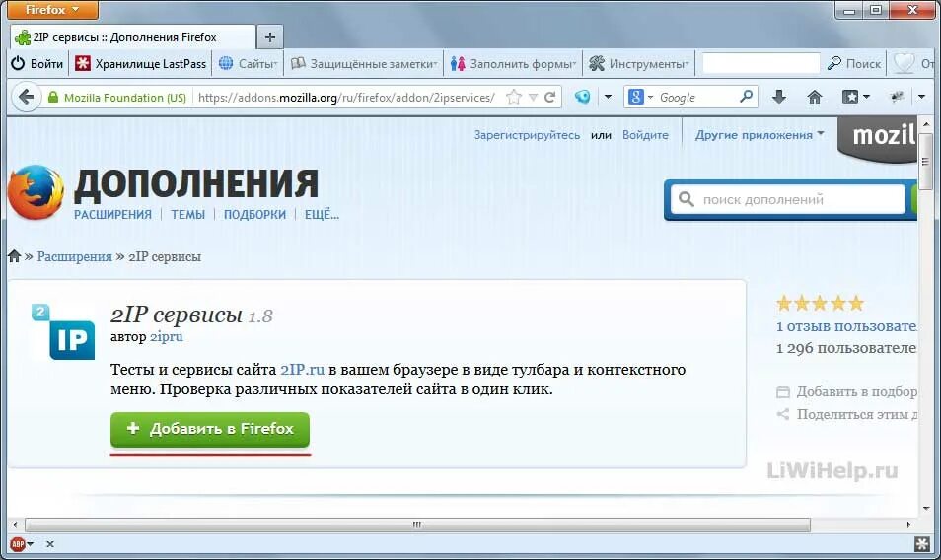This screenshot has height=560, width=941.
Task: Click the search magnifier in Google box
Action: (x=746, y=97)
